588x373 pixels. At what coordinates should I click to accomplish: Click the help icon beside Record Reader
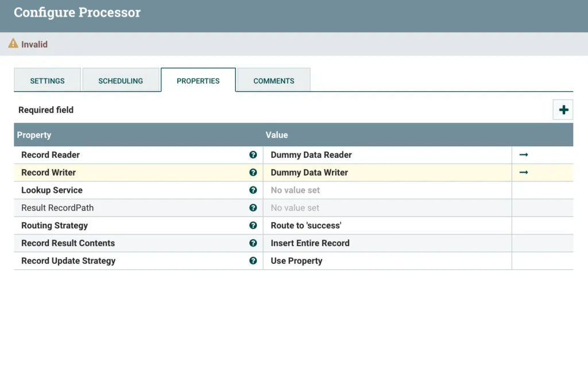[253, 154]
